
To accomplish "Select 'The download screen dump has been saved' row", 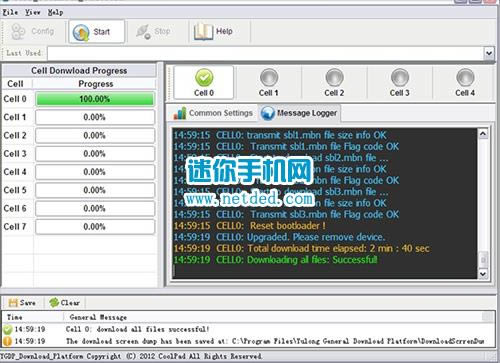I will [x=248, y=341].
